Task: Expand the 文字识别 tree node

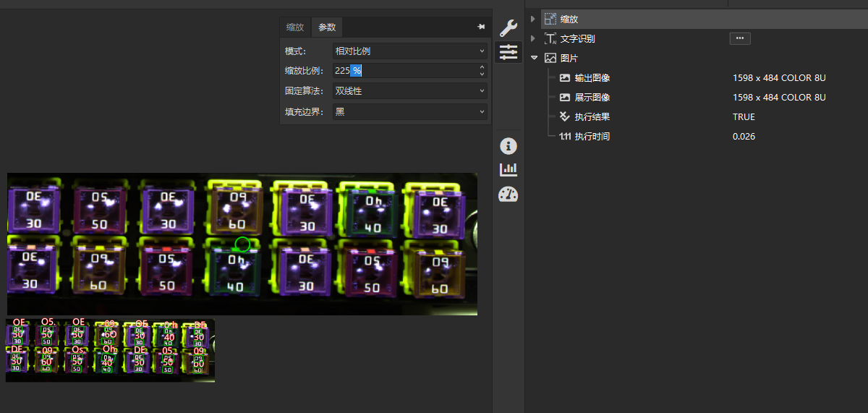Action: pos(533,38)
